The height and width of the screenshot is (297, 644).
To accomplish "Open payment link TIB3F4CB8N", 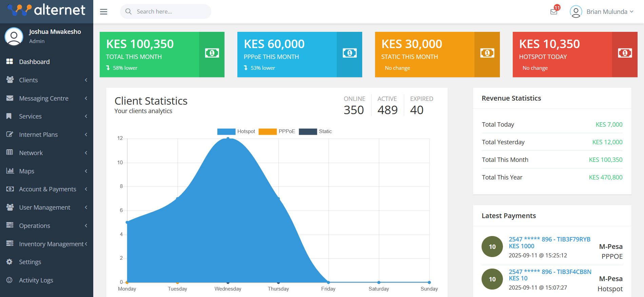I will (x=550, y=272).
